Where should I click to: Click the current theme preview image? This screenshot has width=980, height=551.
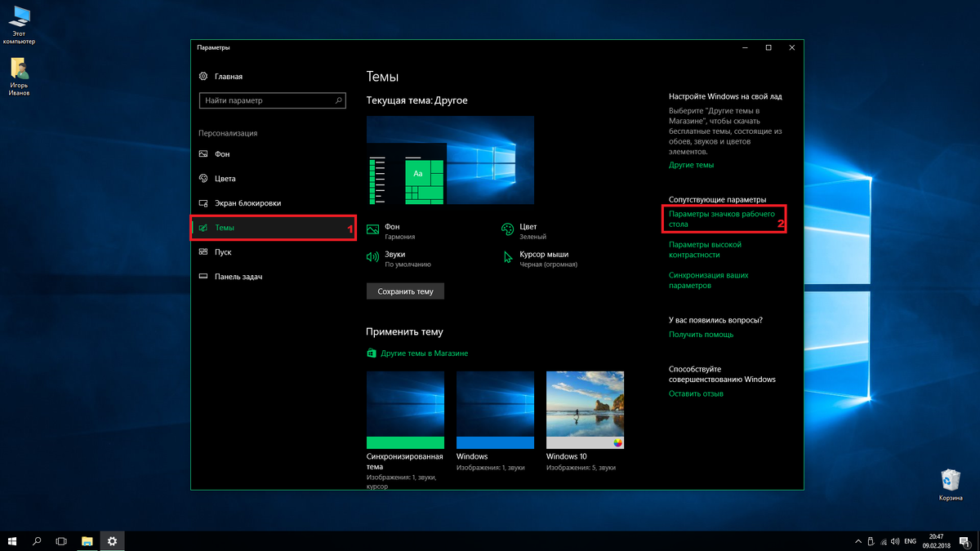[x=450, y=160]
